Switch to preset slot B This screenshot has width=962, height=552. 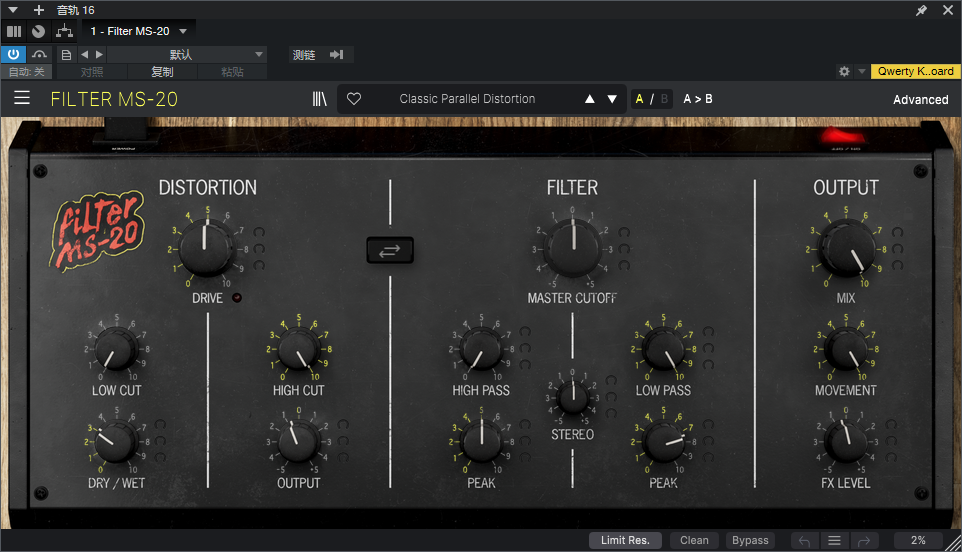(x=664, y=99)
